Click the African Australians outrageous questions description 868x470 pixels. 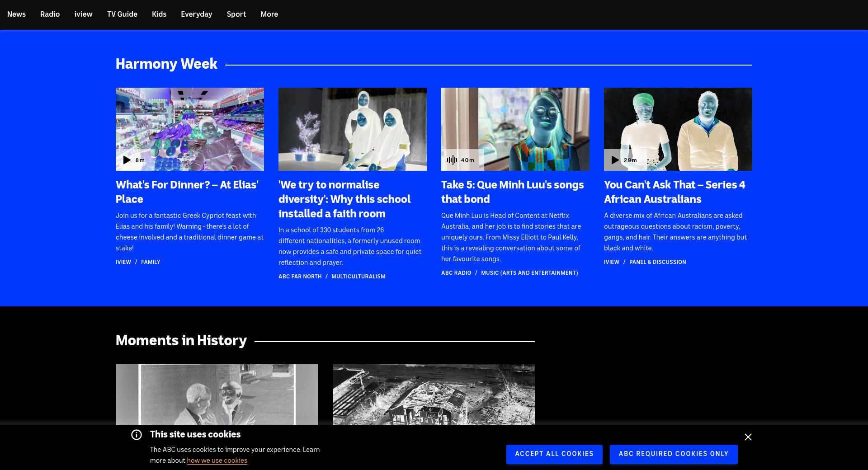pyautogui.click(x=675, y=232)
